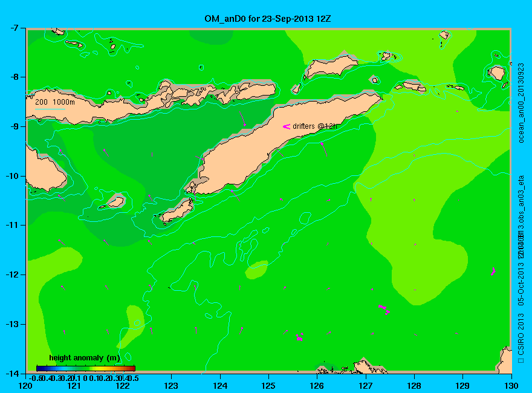Click the 'height anomaly (m)' label
This screenshot has width=532, height=393.
pyautogui.click(x=85, y=358)
